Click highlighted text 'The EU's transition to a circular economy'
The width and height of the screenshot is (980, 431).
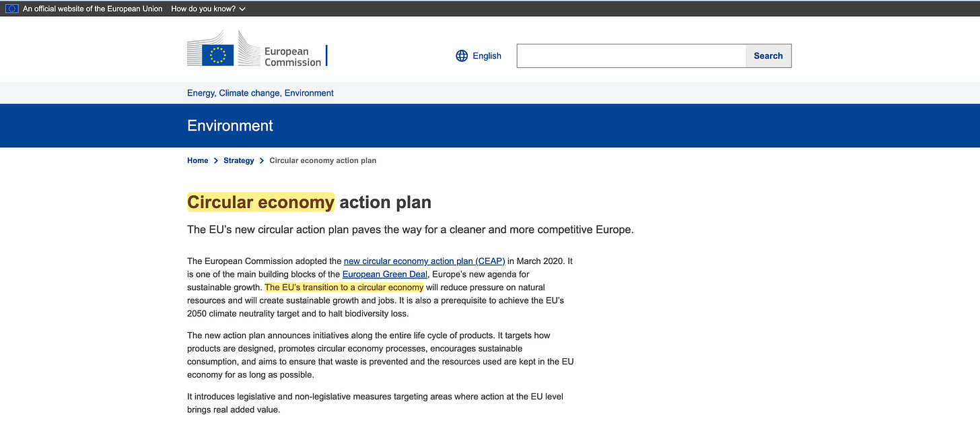344,288
